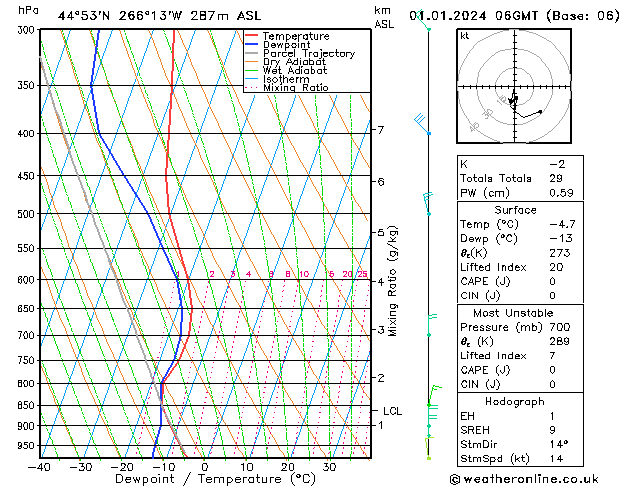Select the 'Dry Adiabat' legend label
Screen dimensions: 629x486
coord(294,62)
